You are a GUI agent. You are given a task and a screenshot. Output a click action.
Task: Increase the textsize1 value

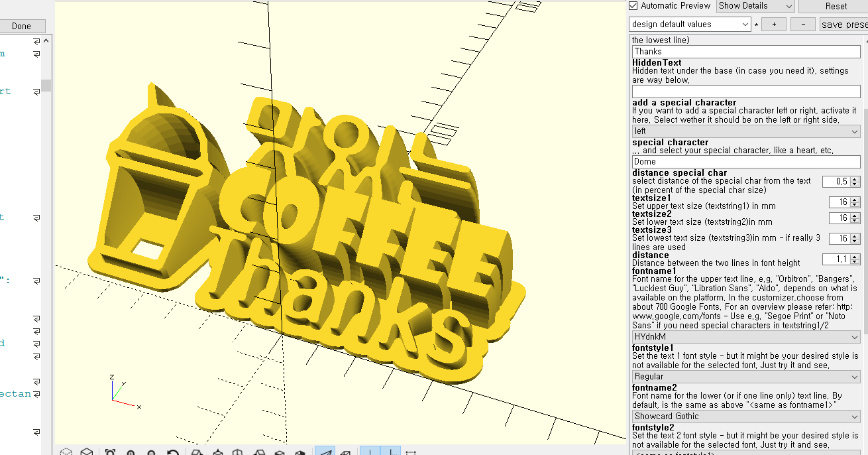(x=855, y=199)
